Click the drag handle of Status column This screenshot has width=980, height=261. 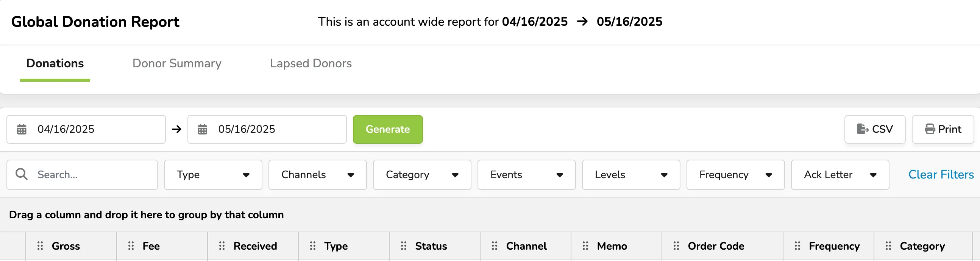click(x=404, y=246)
